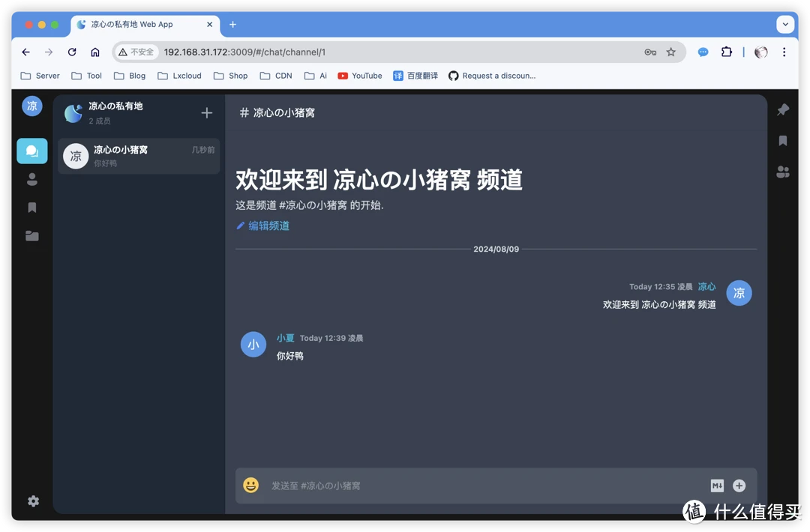Open the emoji picker in message bar
The image size is (810, 532).
[250, 486]
